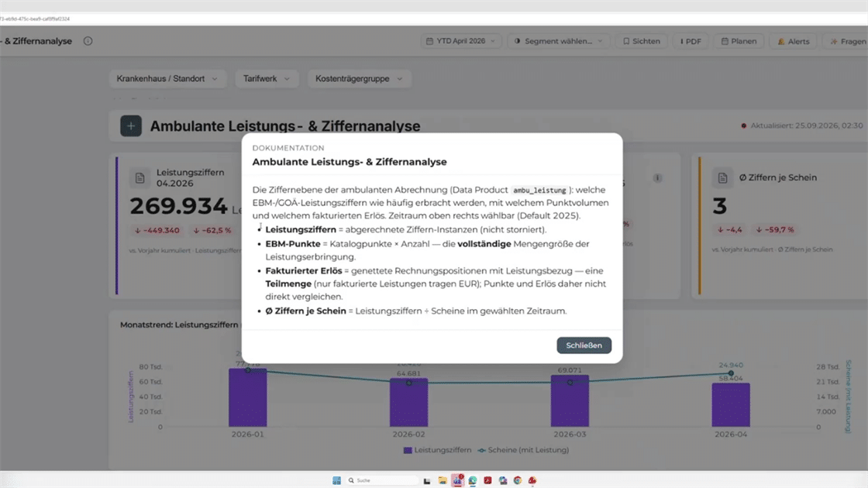
Task: Click the KPI value 3 on Ø Ziffern card
Action: click(x=720, y=206)
